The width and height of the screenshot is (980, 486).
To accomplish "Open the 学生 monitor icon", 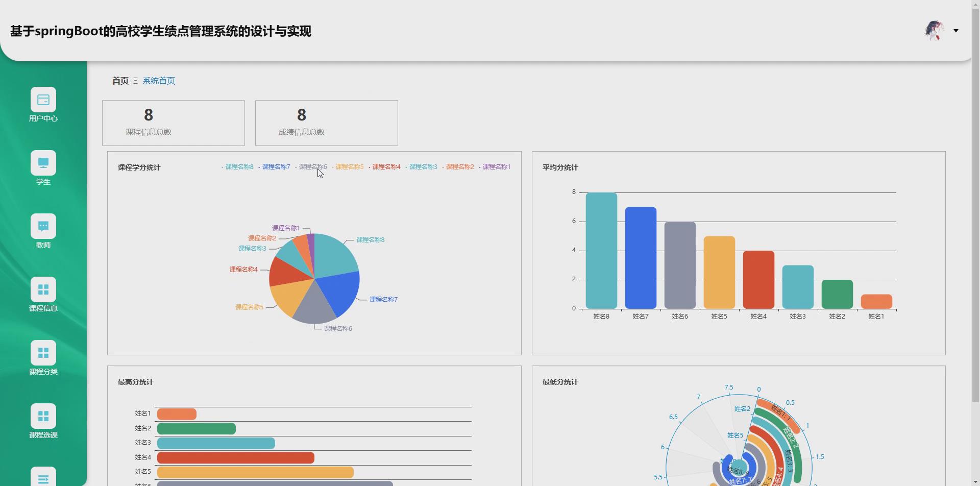I will [43, 163].
